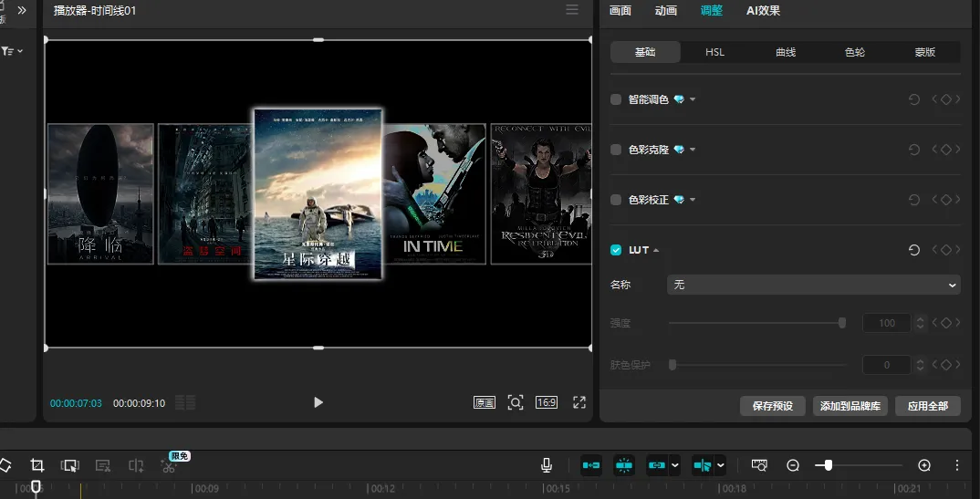Image resolution: width=980 pixels, height=499 pixels.
Task: Add keyframe diamond for 色彩克隆
Action: click(946, 150)
